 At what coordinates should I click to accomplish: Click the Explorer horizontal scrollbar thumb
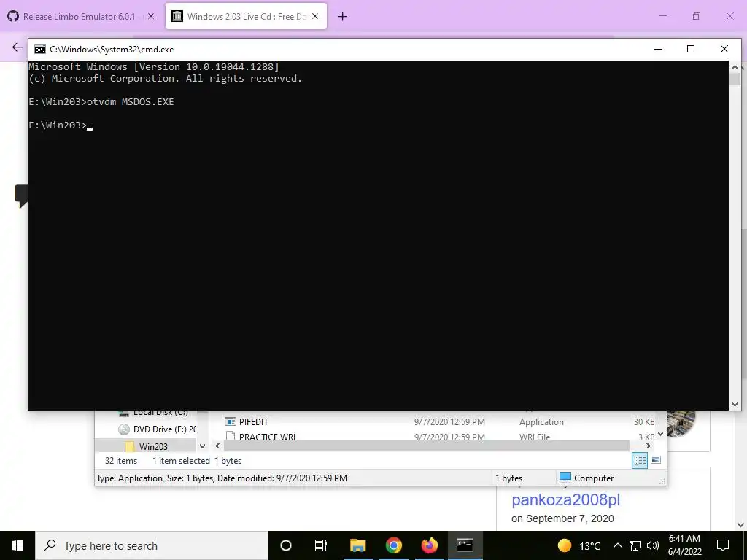[x=426, y=446]
